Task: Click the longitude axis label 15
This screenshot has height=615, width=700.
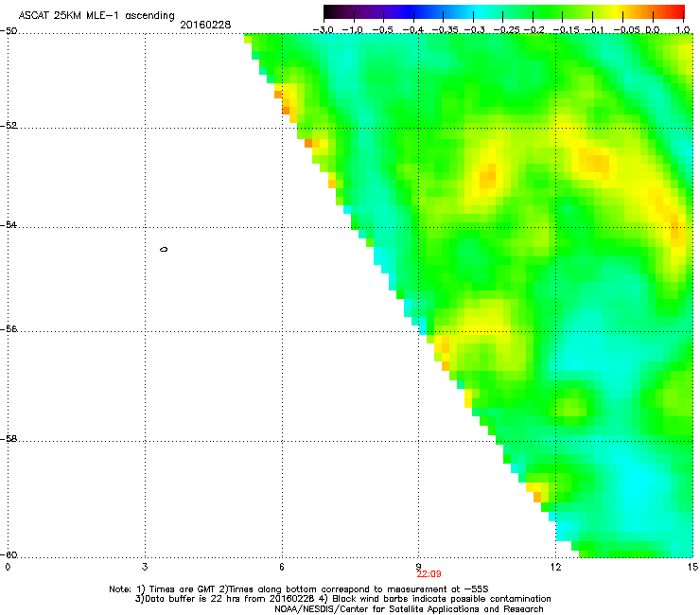Action: pyautogui.click(x=692, y=567)
